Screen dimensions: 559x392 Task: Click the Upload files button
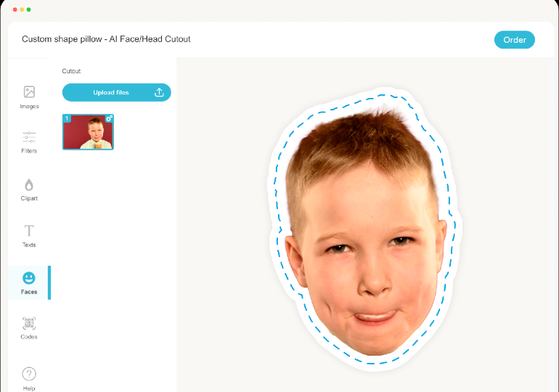[x=117, y=92]
